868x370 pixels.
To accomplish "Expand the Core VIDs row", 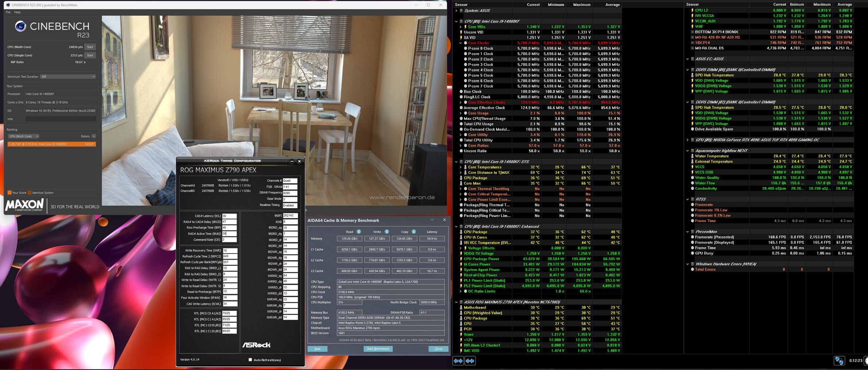I will pos(460,27).
